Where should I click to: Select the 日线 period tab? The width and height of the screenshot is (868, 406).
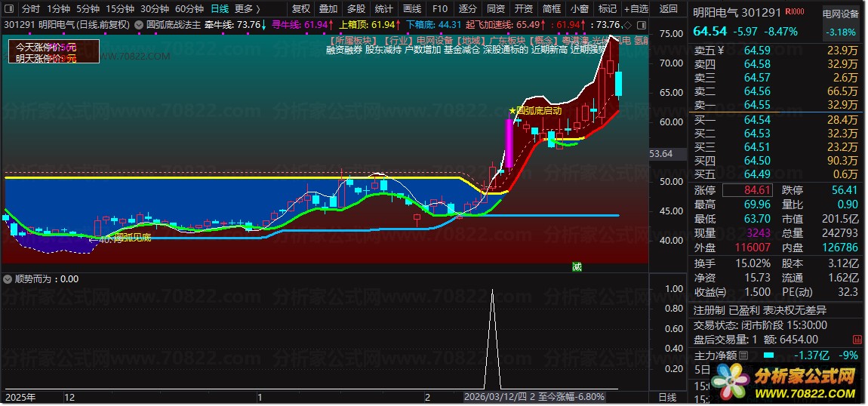tap(219, 9)
